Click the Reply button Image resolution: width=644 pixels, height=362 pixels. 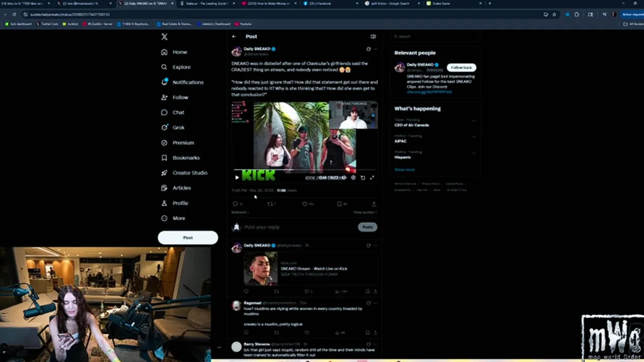point(368,227)
